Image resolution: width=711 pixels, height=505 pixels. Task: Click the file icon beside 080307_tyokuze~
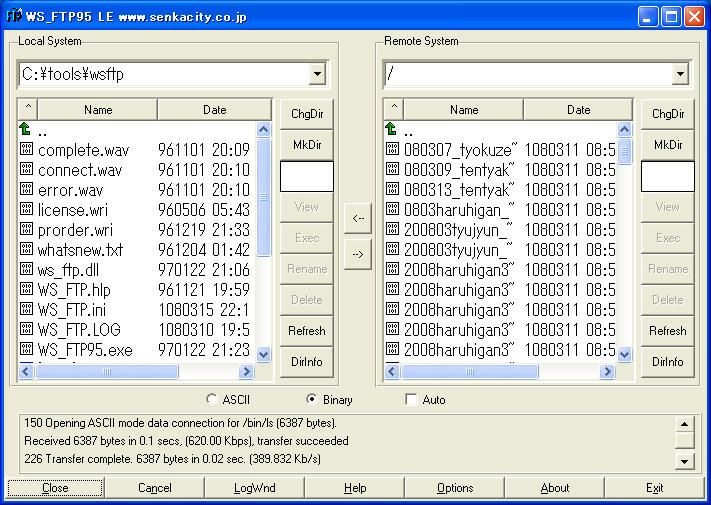pyautogui.click(x=392, y=149)
